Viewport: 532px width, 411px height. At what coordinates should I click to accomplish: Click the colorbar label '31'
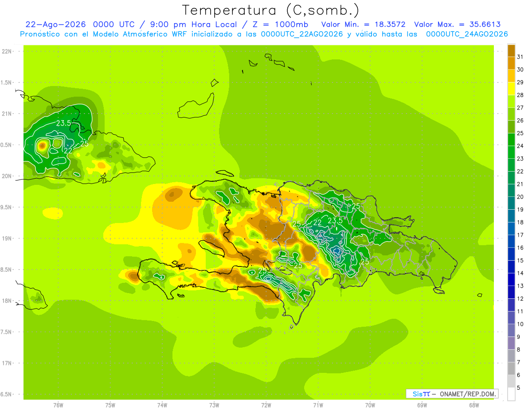point(520,57)
